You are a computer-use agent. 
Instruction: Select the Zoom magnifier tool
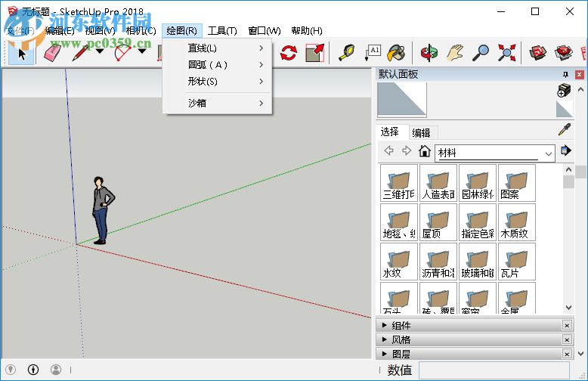click(481, 53)
